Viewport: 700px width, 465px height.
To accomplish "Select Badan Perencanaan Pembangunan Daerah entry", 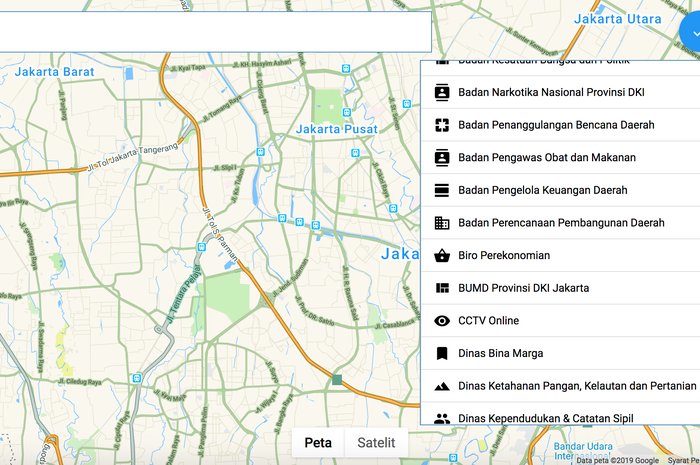I will point(560,223).
